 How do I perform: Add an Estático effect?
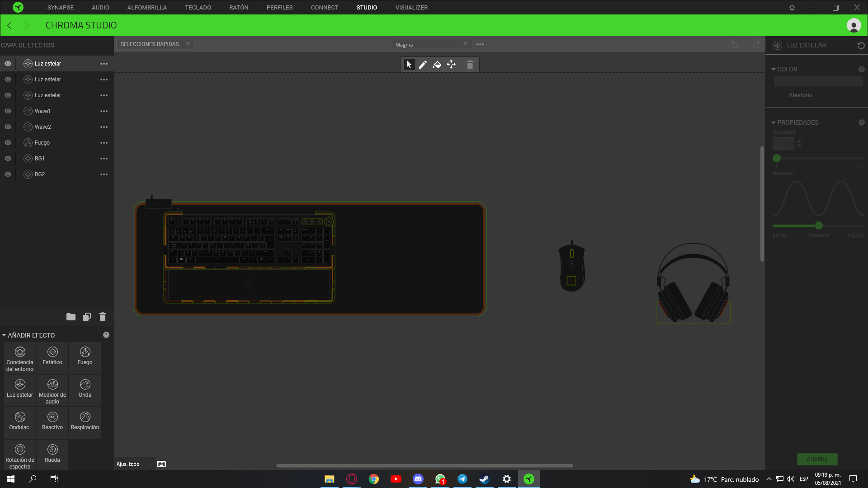(52, 358)
